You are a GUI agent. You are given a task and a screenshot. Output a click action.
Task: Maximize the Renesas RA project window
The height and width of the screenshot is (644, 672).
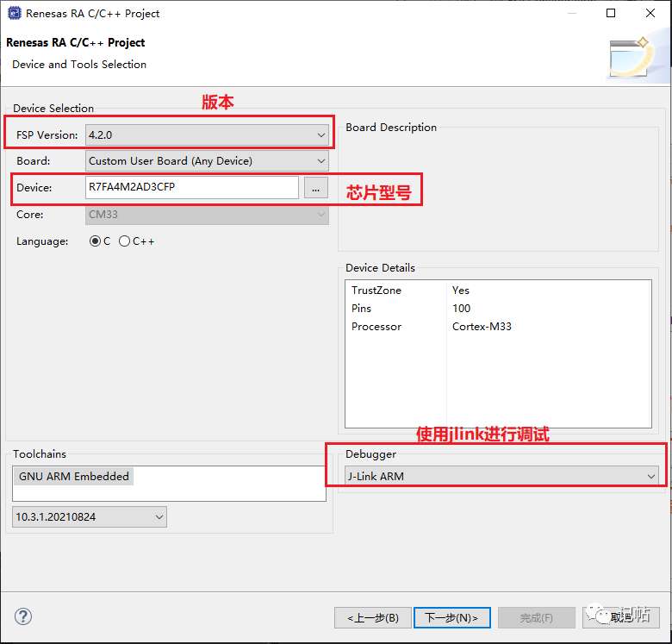(611, 13)
